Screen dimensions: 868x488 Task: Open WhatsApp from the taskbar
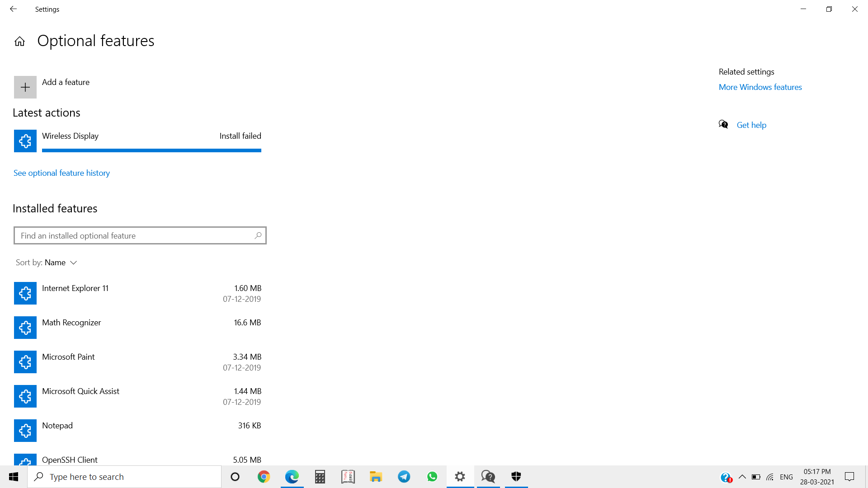(x=432, y=477)
